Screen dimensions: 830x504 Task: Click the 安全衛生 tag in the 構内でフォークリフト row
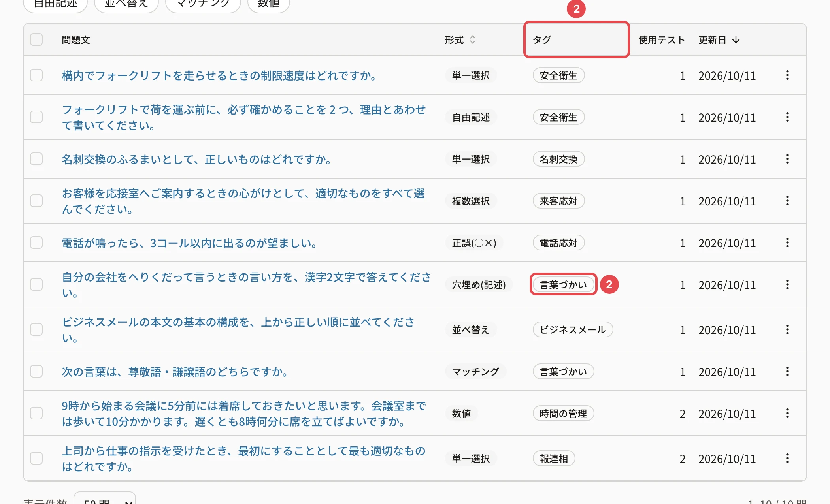[x=558, y=75]
